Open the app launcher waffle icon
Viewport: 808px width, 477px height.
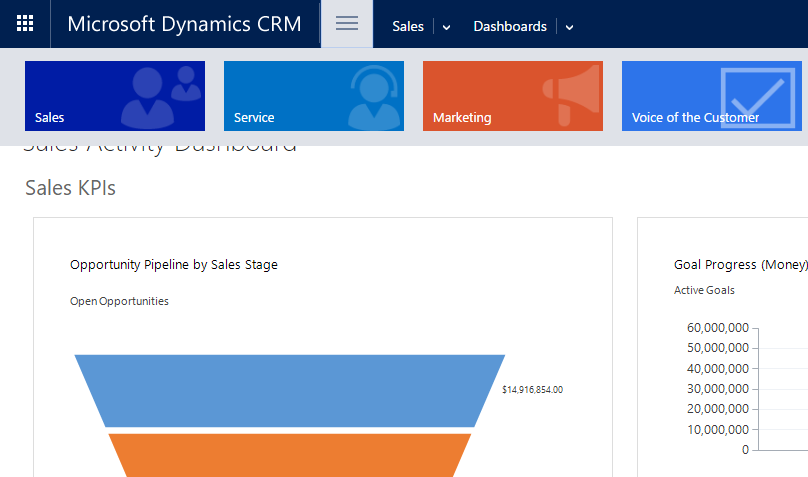coord(25,24)
